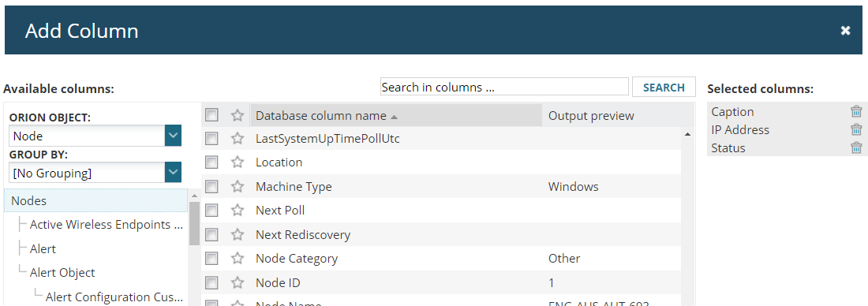The height and width of the screenshot is (306, 868).
Task: Click the Node ID row label
Action: coord(278,283)
